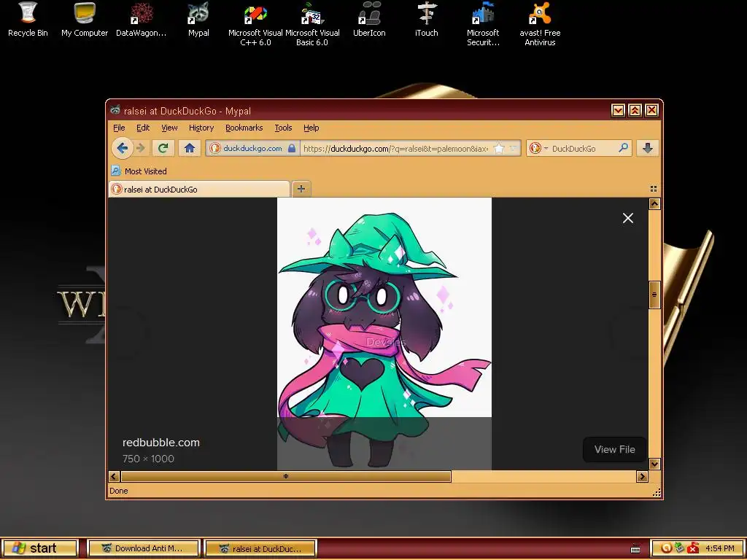747x560 pixels.
Task: Click the search magnifier in the search box
Action: (x=623, y=148)
